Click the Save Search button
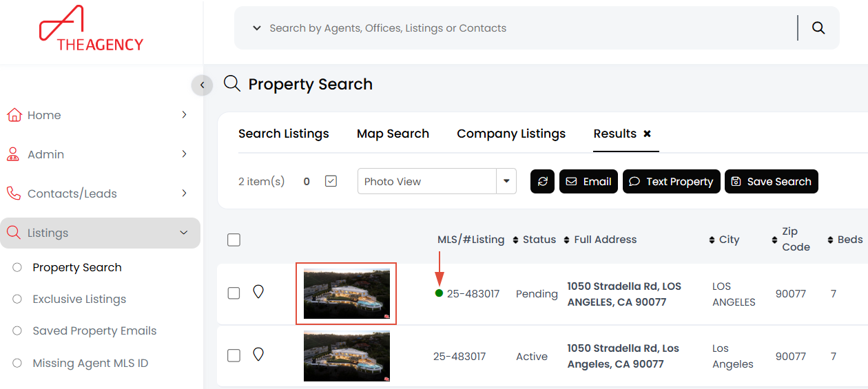Screen dimensions: 868x389 pos(771,182)
